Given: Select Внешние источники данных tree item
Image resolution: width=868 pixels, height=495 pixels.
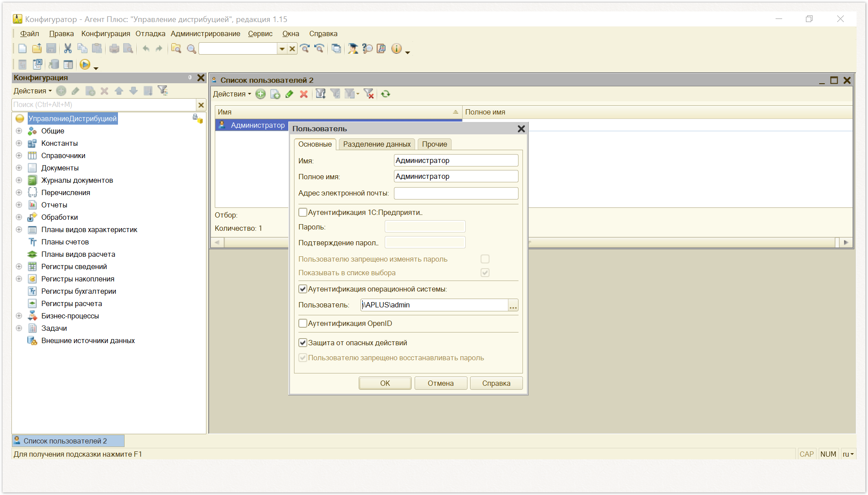Looking at the screenshot, I should pos(88,340).
